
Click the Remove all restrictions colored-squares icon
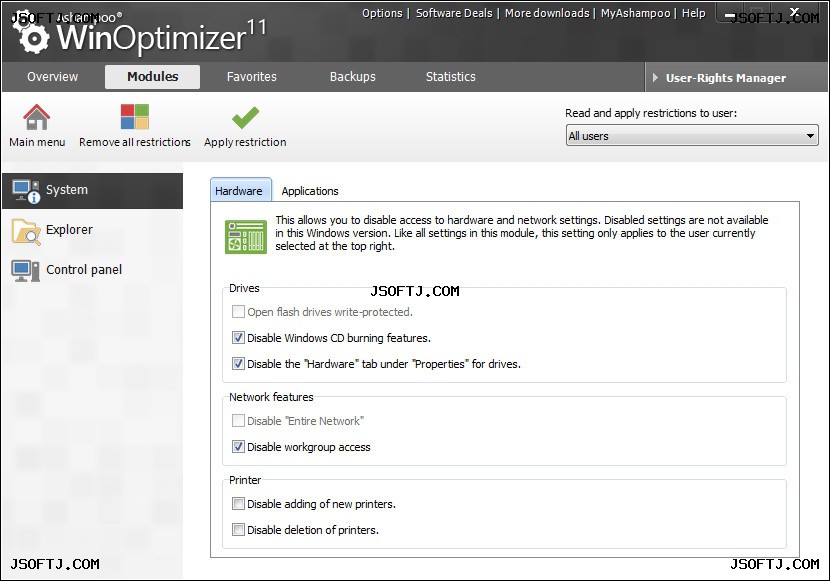(x=134, y=117)
